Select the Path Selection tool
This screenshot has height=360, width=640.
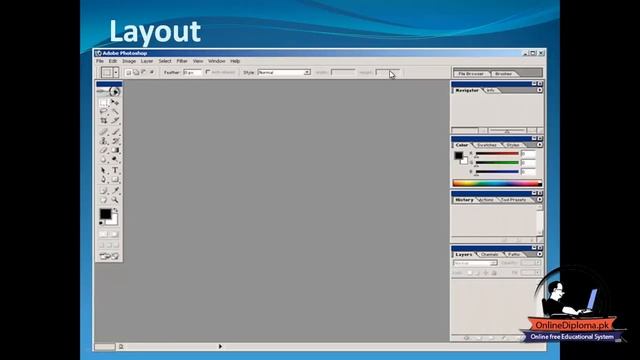104,170
